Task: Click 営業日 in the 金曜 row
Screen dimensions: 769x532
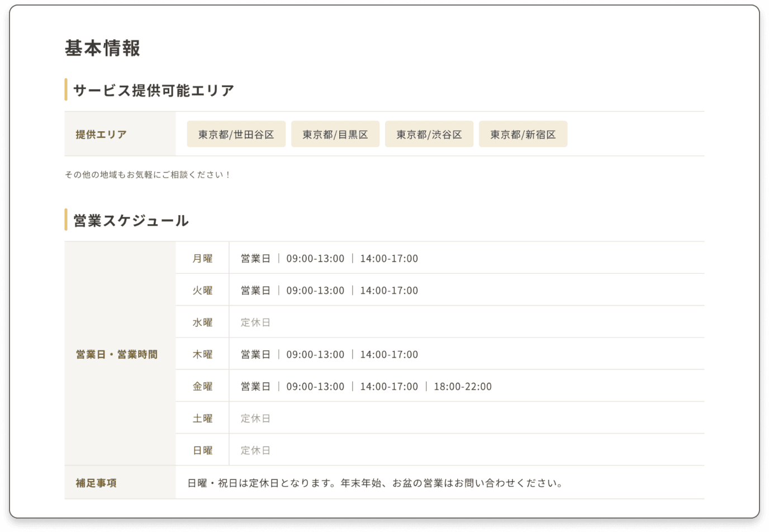Action: [x=255, y=386]
